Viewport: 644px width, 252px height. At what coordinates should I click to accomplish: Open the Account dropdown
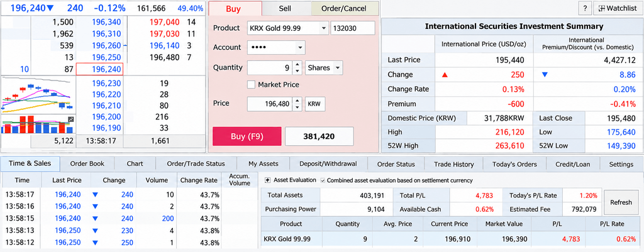pos(300,48)
